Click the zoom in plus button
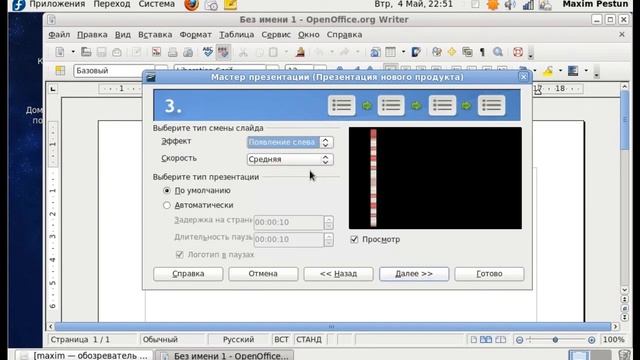Image resolution: width=640 pixels, height=360 pixels. [591, 340]
